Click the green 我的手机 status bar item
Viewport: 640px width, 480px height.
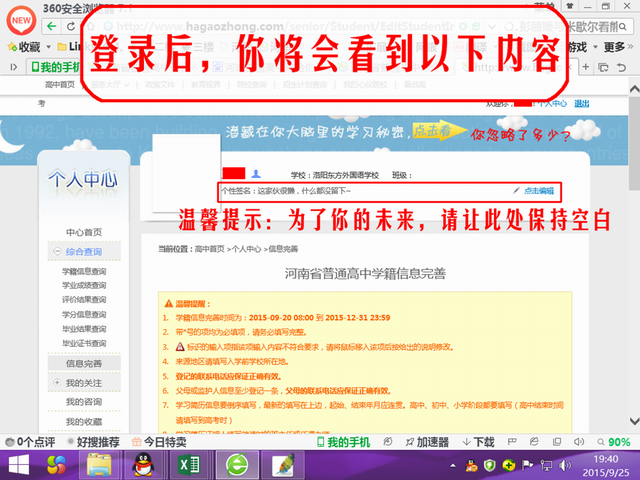tap(343, 442)
